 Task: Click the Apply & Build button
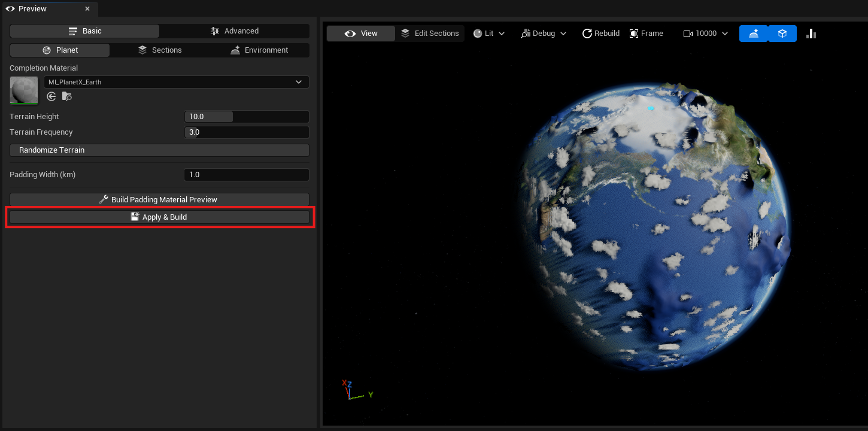click(x=159, y=217)
